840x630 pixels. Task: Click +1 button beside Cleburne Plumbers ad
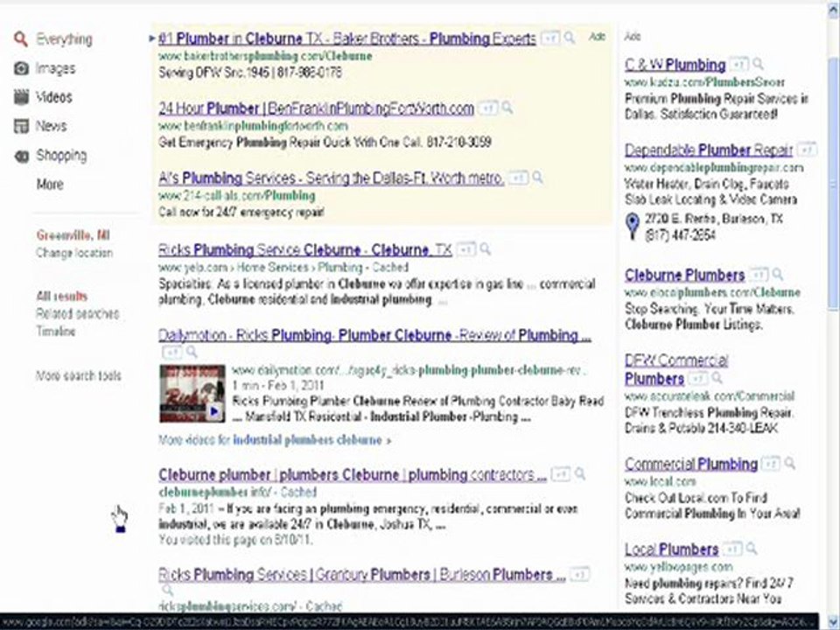(x=758, y=275)
